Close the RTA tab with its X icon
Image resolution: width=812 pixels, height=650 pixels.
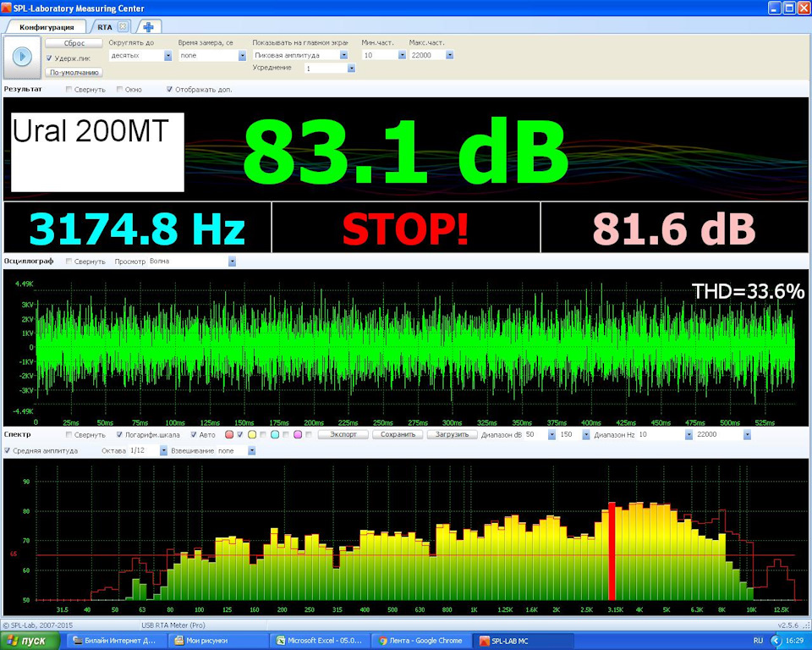pyautogui.click(x=123, y=26)
